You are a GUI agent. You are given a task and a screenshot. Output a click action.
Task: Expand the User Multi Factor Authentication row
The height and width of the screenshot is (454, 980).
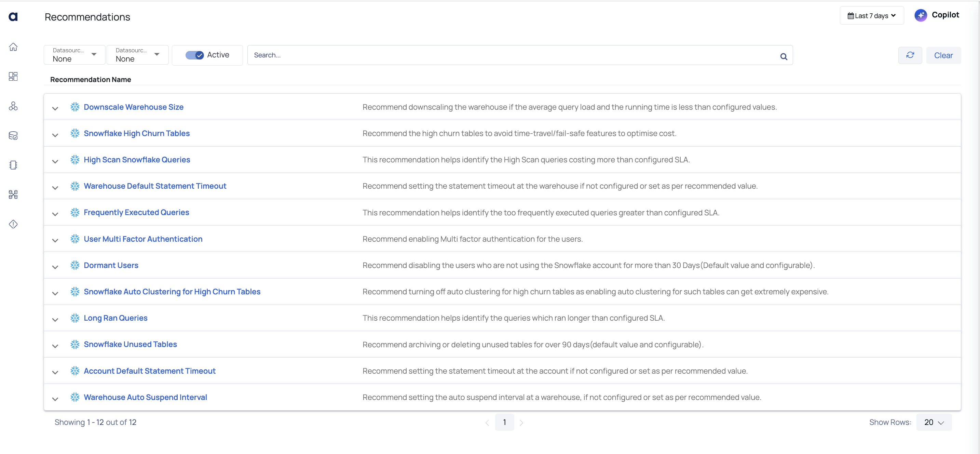point(55,241)
